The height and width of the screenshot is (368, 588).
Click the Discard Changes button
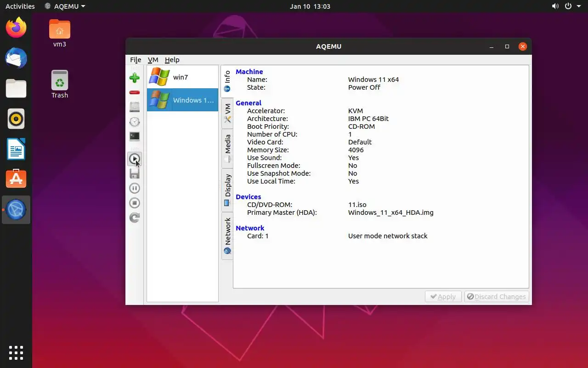497,297
